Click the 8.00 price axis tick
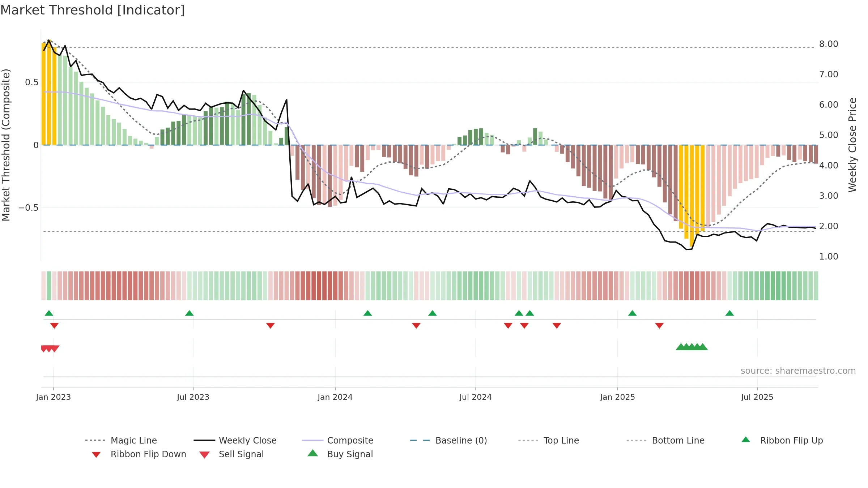This screenshot has height=488, width=868. (829, 44)
